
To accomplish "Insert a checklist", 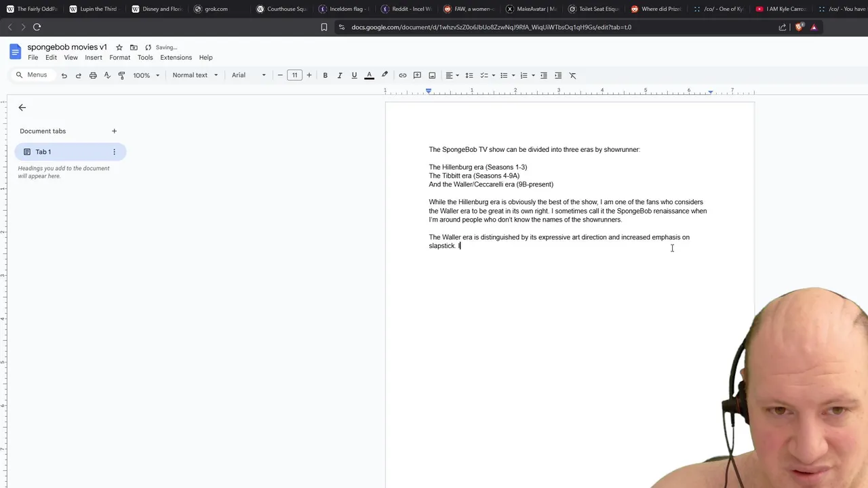I will (x=484, y=75).
